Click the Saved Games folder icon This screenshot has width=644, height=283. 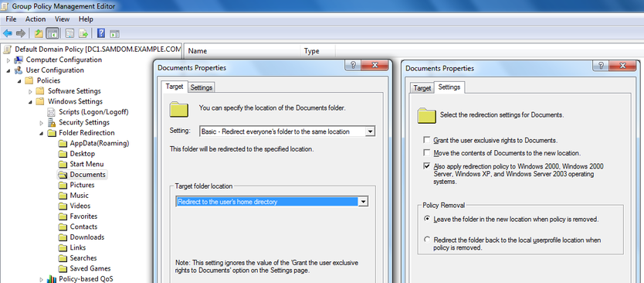coord(63,269)
